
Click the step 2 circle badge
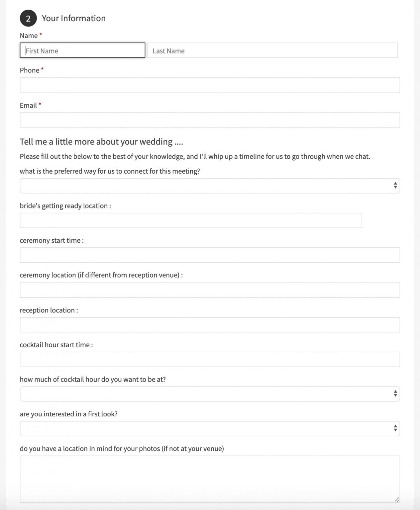click(28, 19)
